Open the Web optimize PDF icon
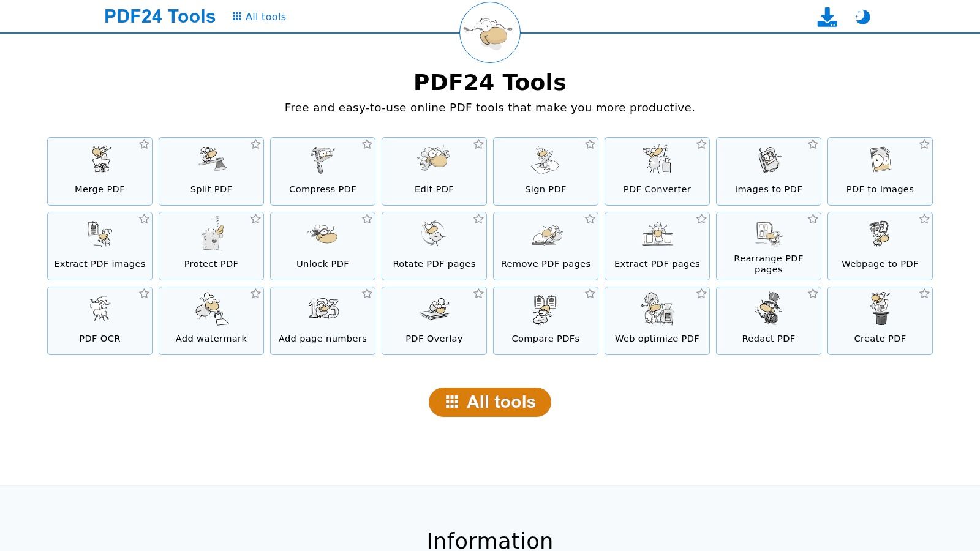Viewport: 980px width, 551px height. pos(658,309)
